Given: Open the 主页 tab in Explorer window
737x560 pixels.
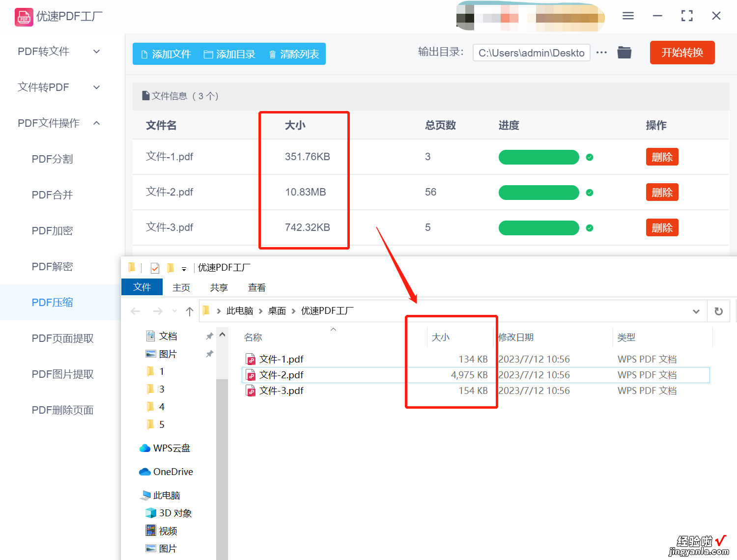Looking at the screenshot, I should click(181, 287).
